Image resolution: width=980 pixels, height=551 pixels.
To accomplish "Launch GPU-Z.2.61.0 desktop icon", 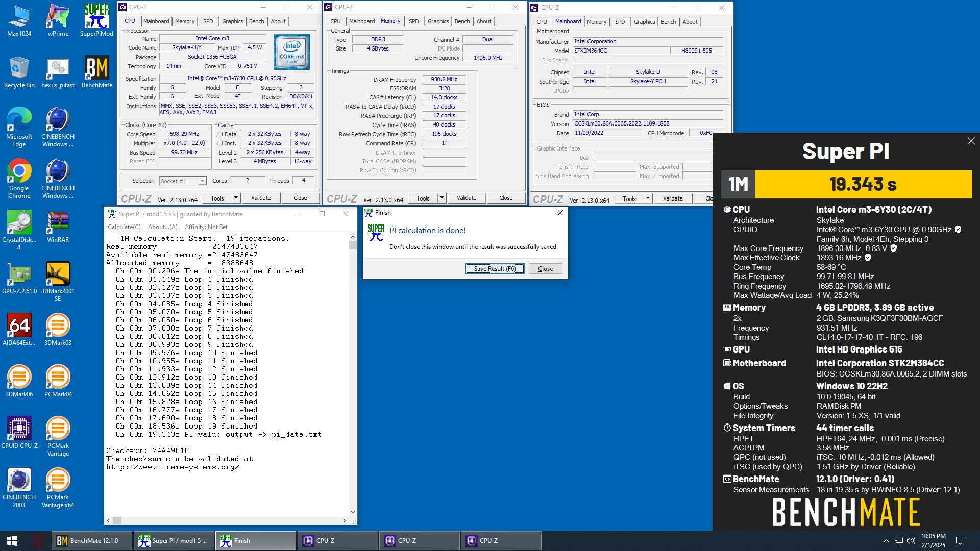I will click(x=19, y=278).
